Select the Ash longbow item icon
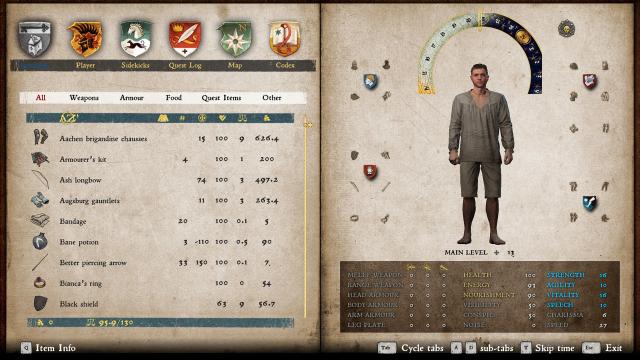This screenshot has width=640, height=360. click(40, 179)
